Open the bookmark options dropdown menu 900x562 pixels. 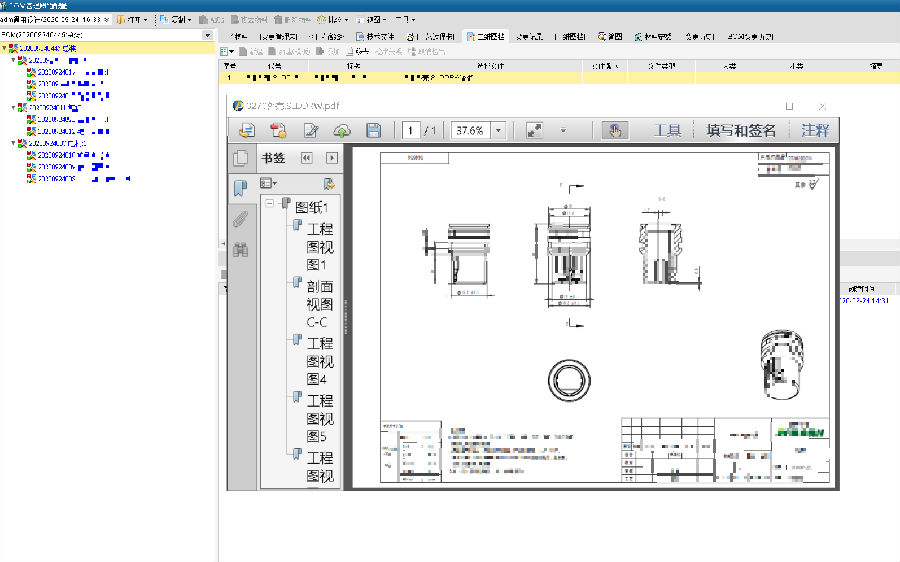268,184
